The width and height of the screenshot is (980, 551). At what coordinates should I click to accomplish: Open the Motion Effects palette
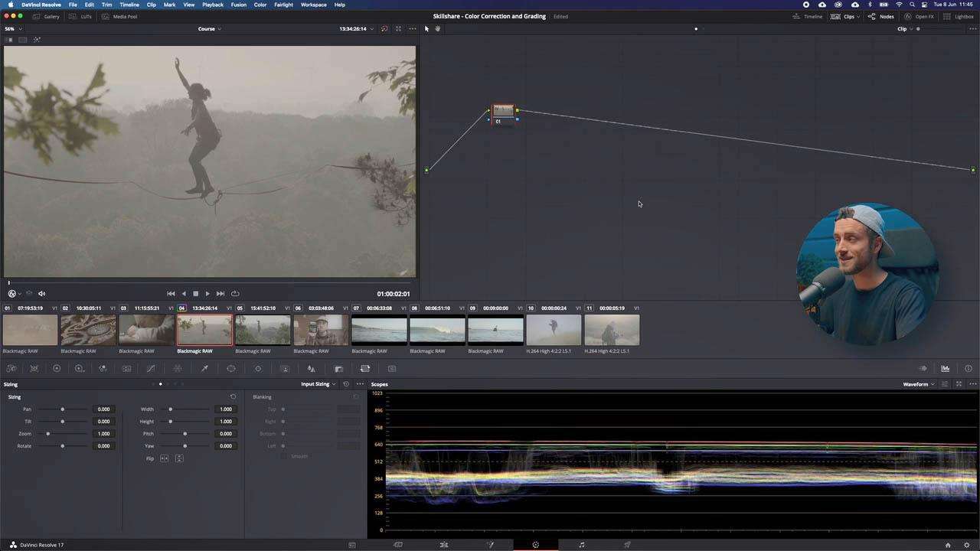pyautogui.click(x=126, y=369)
